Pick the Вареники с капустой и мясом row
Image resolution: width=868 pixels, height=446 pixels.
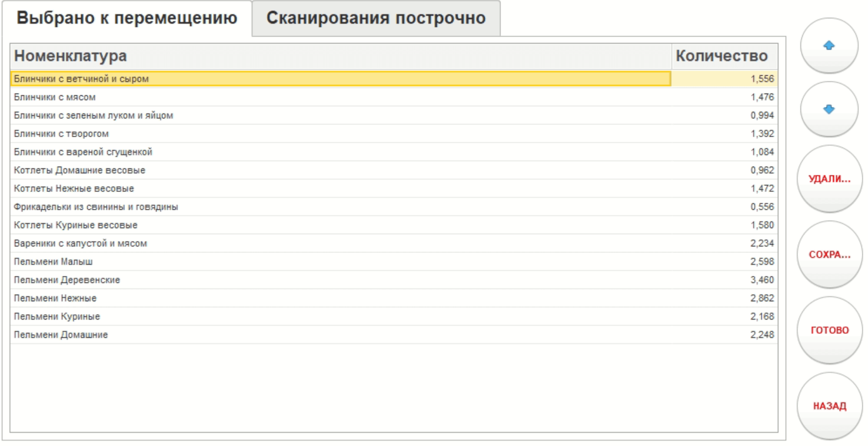pos(81,243)
